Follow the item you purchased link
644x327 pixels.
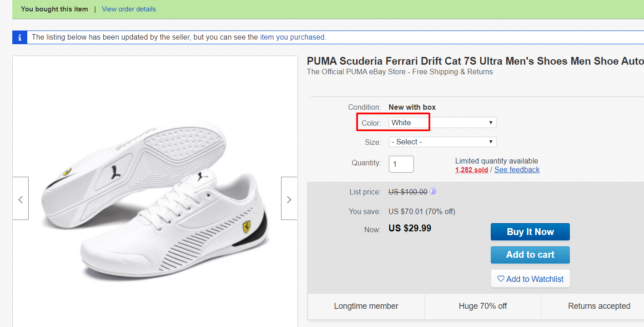292,37
